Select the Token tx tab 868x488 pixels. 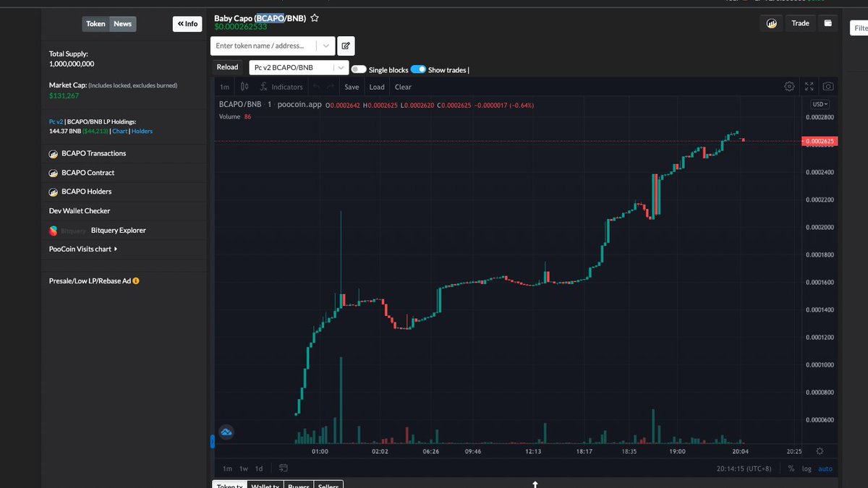[x=229, y=485]
